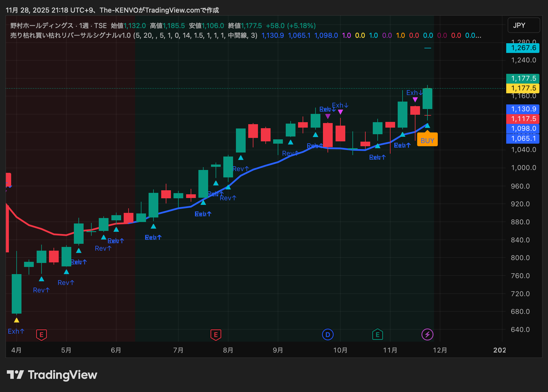Image resolution: width=548 pixels, height=392 pixels.
Task: Open the blue dividend D marker
Action: (328, 334)
